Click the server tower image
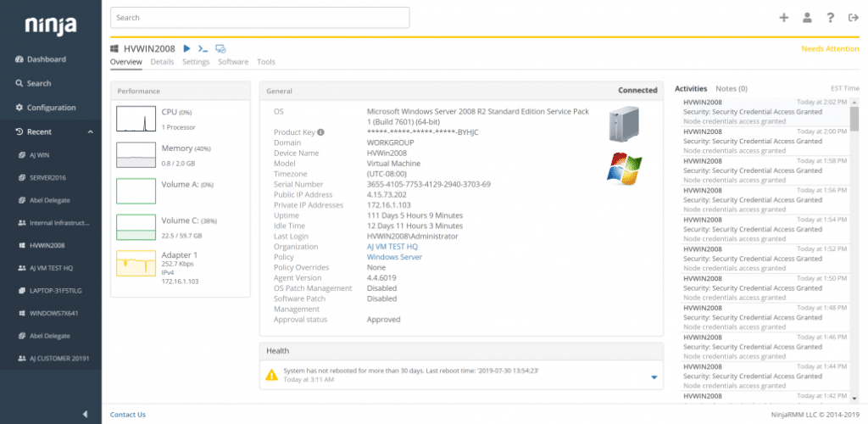868x424 pixels. 624,124
